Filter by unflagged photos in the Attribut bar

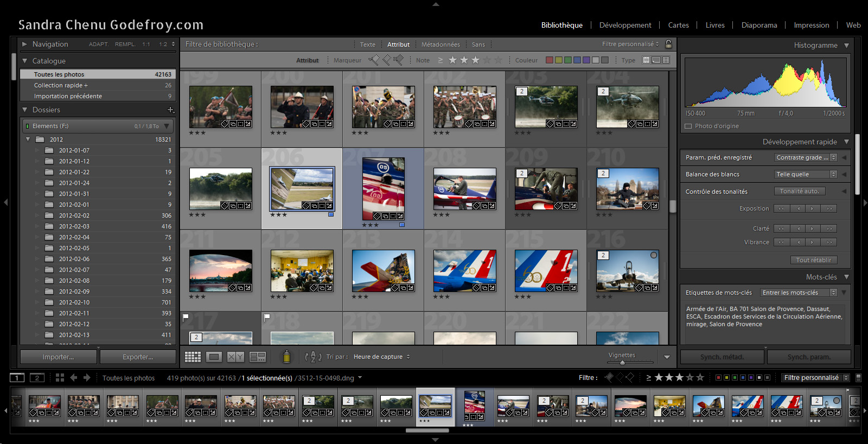387,60
